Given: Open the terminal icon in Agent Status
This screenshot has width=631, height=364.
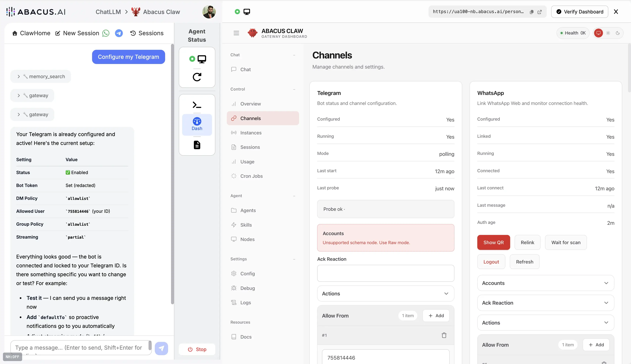Looking at the screenshot, I should point(197,105).
